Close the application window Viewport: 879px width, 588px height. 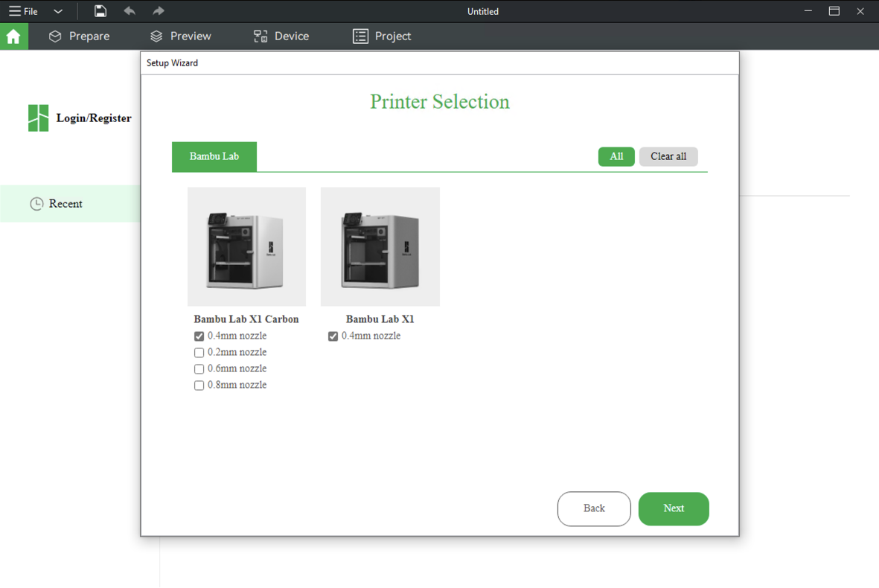tap(860, 11)
